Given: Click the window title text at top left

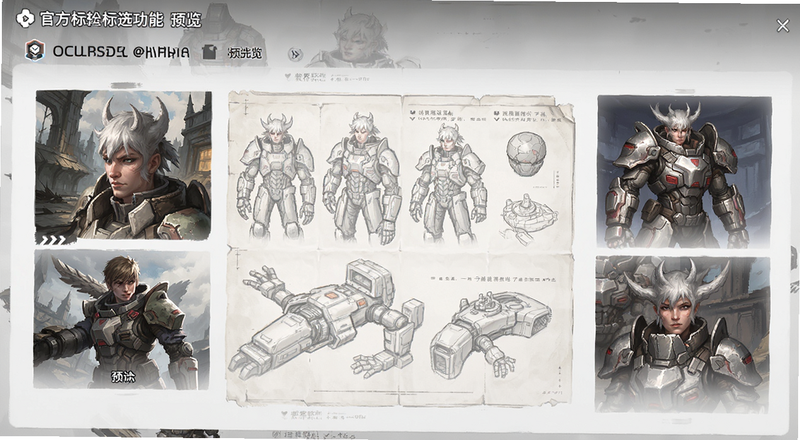Looking at the screenshot, I should point(120,20).
